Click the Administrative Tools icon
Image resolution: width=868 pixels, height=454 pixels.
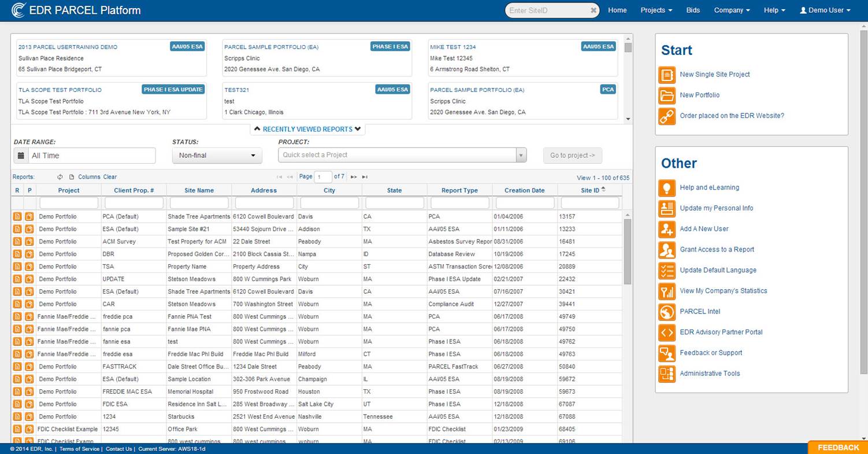[x=667, y=374]
